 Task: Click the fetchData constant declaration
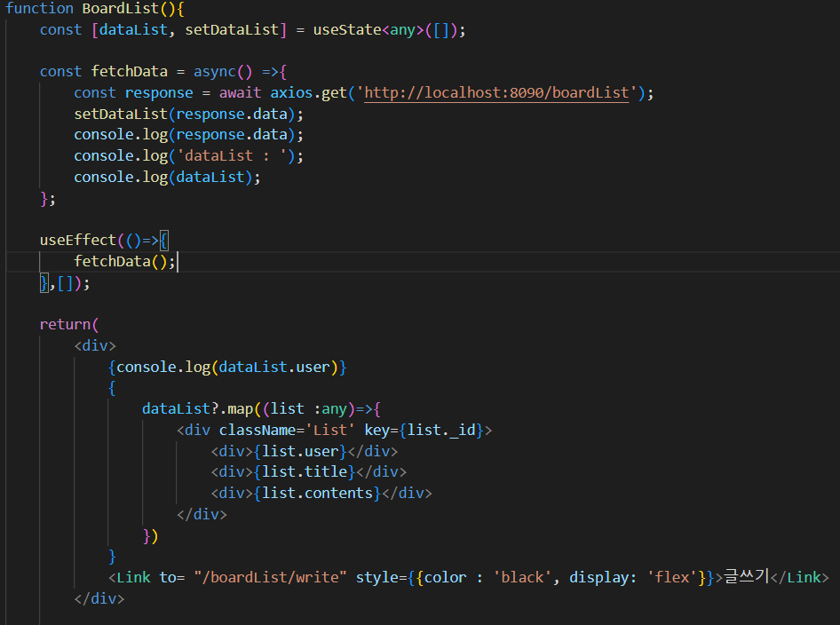[x=129, y=71]
